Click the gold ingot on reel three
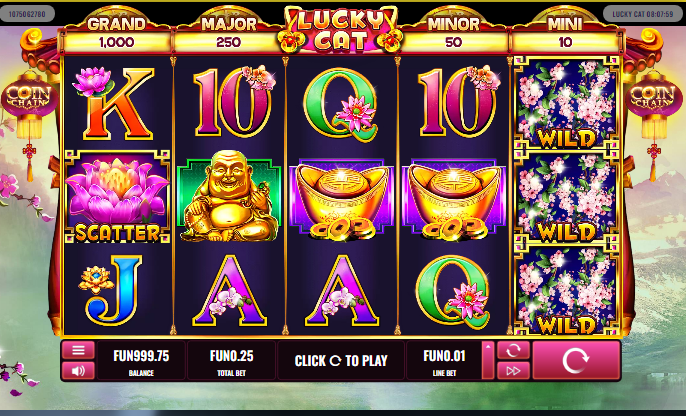The height and width of the screenshot is (416, 686). pos(342,198)
